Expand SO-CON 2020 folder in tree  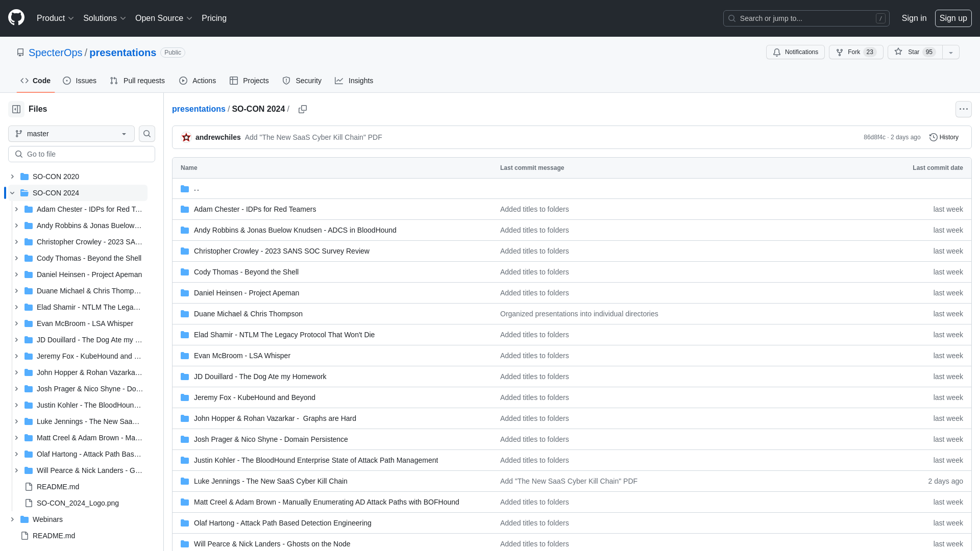[12, 177]
